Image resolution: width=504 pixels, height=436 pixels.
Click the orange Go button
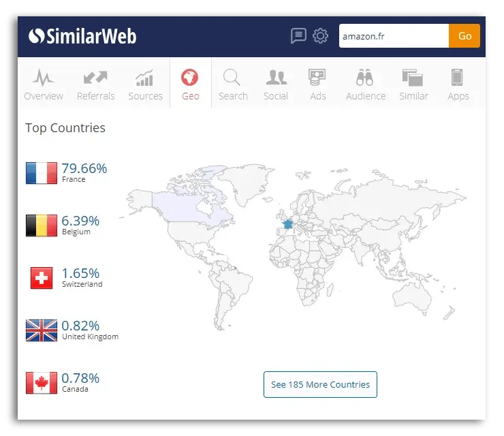(x=464, y=36)
